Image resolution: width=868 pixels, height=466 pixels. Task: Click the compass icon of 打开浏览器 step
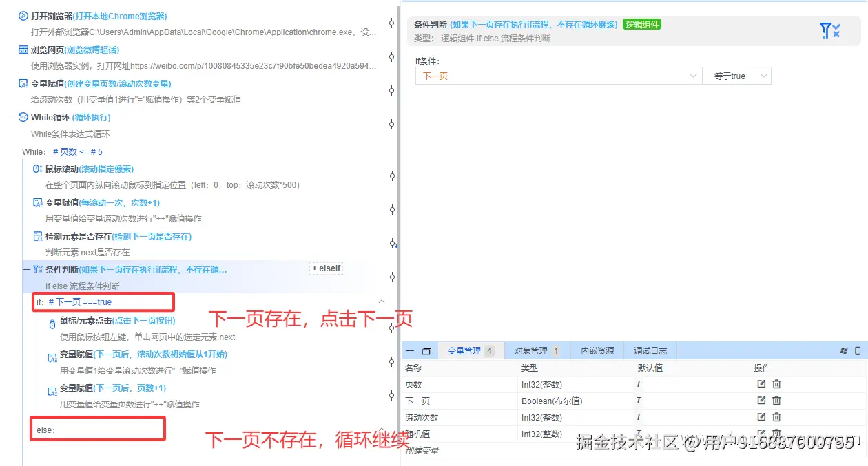[23, 16]
